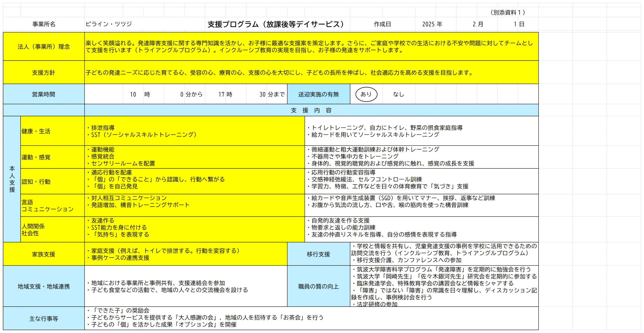Click the closing hour 17 時 cell

pos(225,94)
